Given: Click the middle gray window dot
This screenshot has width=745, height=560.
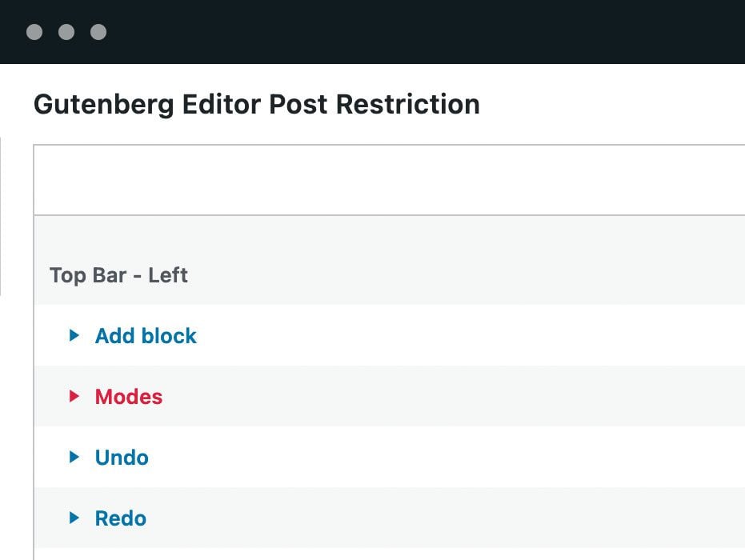Looking at the screenshot, I should 66,32.
